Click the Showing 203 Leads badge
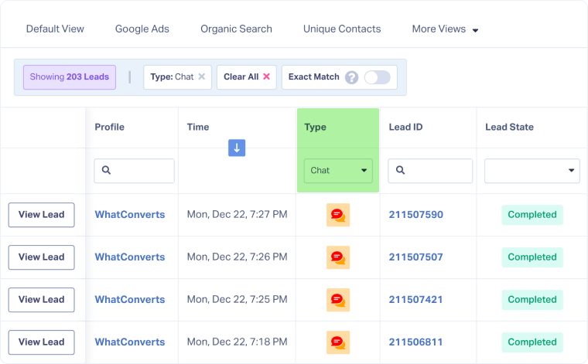588x364 pixels. [x=70, y=77]
